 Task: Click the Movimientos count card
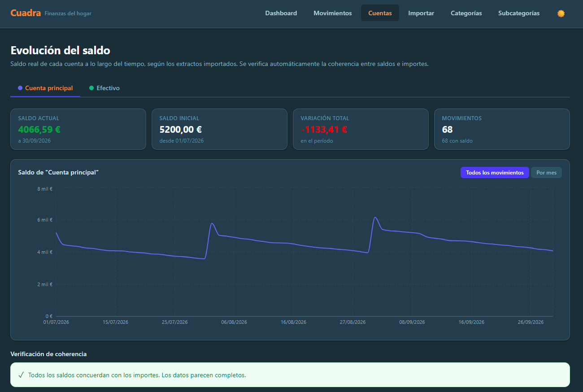[x=502, y=129]
